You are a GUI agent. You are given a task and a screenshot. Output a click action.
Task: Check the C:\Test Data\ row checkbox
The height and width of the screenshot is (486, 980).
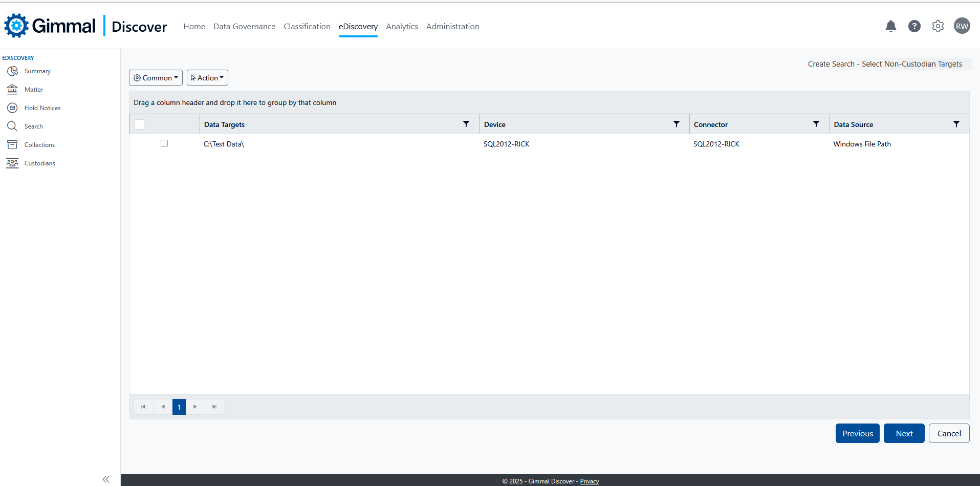(164, 143)
